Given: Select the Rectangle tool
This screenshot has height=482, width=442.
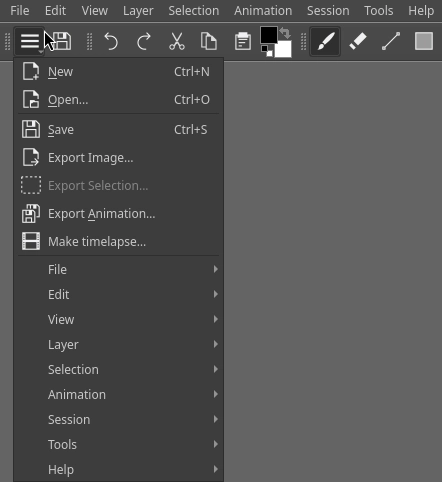Looking at the screenshot, I should tap(424, 41).
